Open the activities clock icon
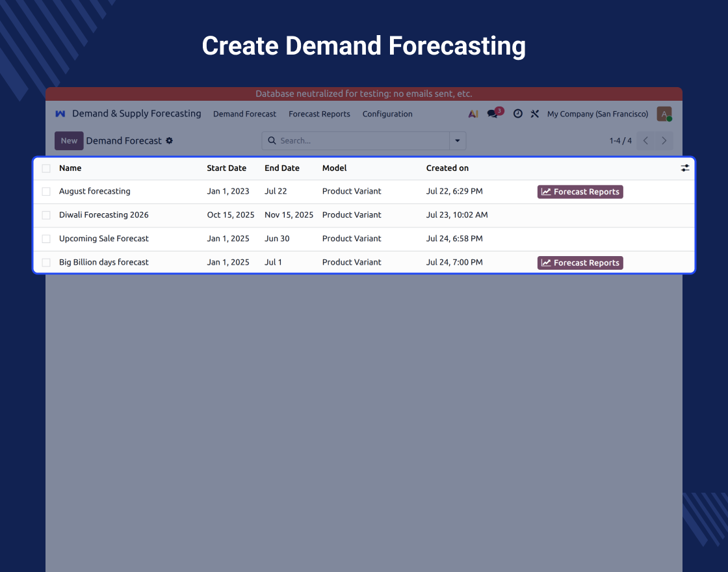728x572 pixels. [517, 114]
